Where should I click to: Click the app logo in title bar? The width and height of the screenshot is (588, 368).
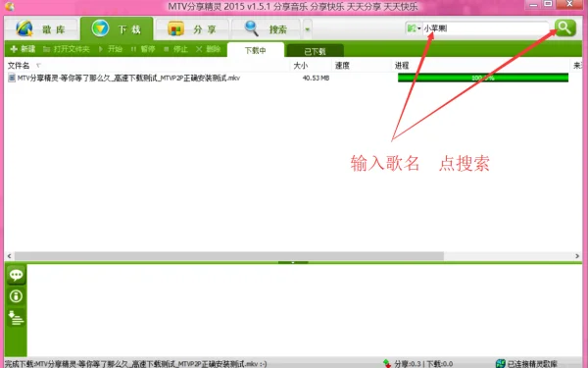[10, 7]
